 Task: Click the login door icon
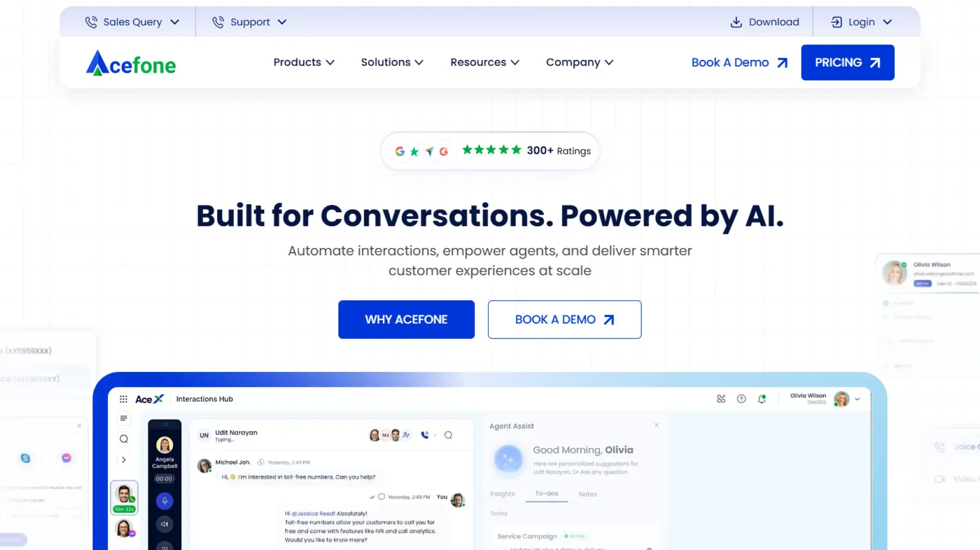click(836, 22)
